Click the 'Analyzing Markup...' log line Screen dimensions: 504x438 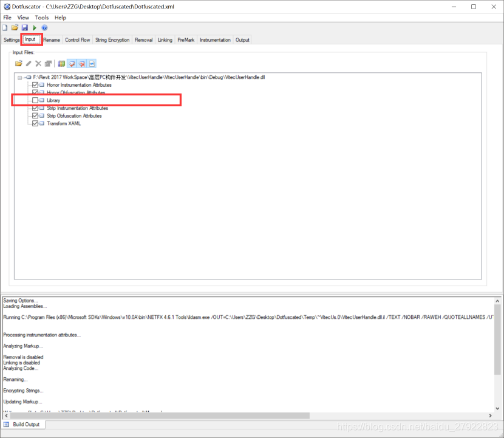23,346
